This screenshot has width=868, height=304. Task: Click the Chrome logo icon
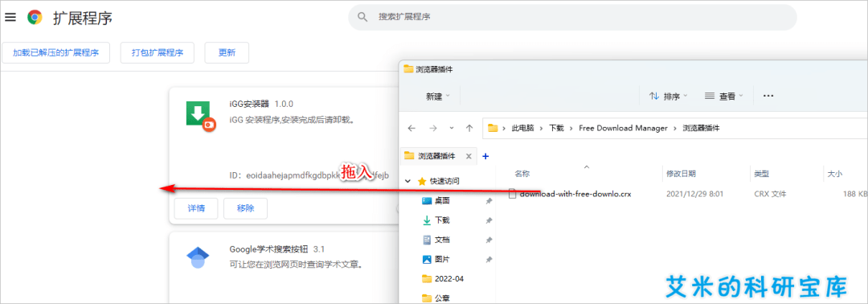coord(35,17)
